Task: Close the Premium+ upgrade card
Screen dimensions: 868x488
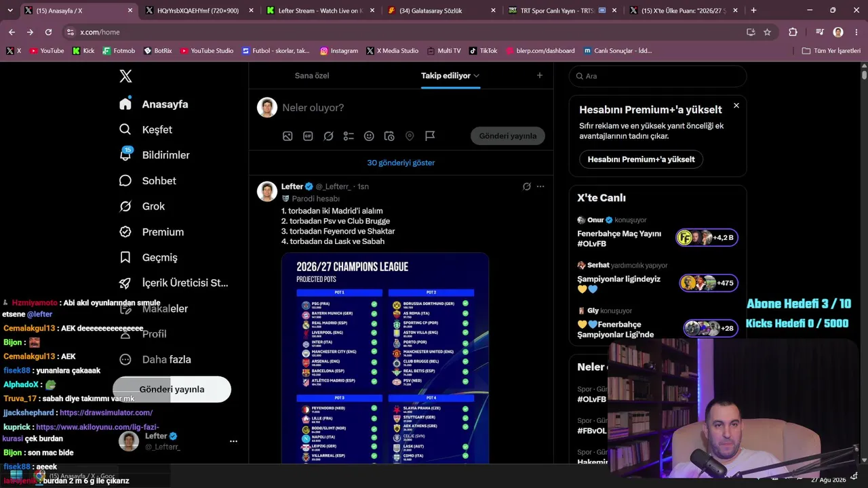Action: 736,106
